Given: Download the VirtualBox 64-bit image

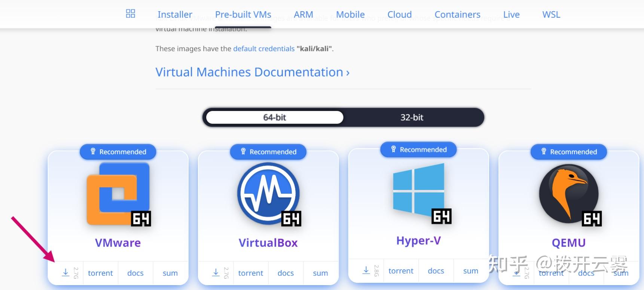Looking at the screenshot, I should tap(216, 273).
